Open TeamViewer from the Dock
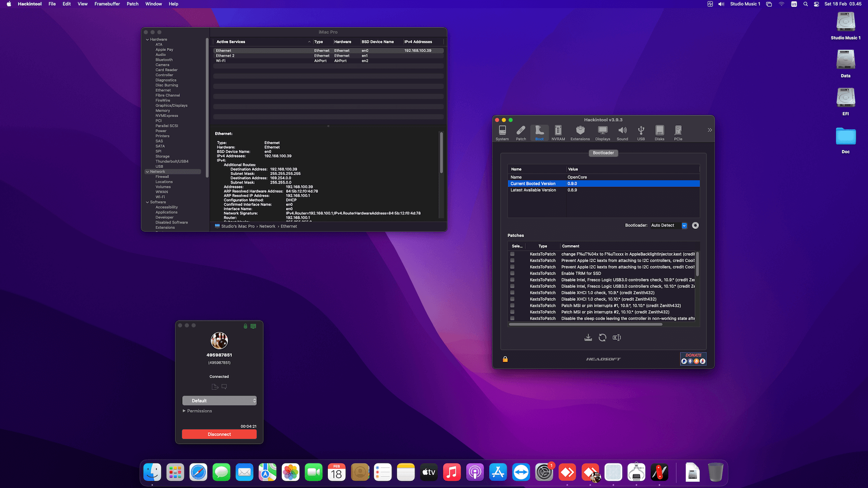868x488 pixels. click(521, 473)
